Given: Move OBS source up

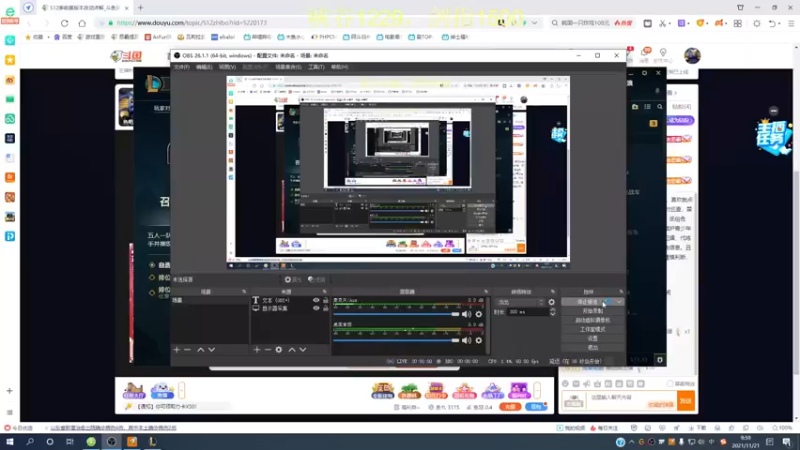Looking at the screenshot, I should [x=292, y=350].
